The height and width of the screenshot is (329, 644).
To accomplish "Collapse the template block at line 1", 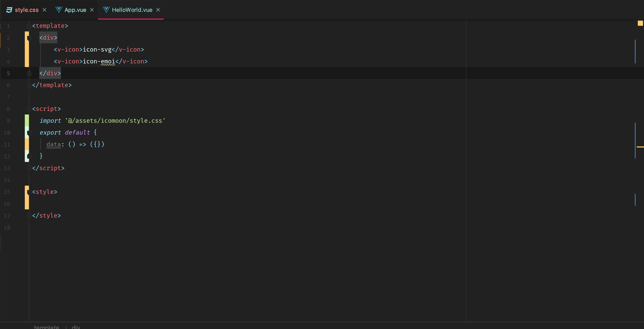I will point(29,26).
